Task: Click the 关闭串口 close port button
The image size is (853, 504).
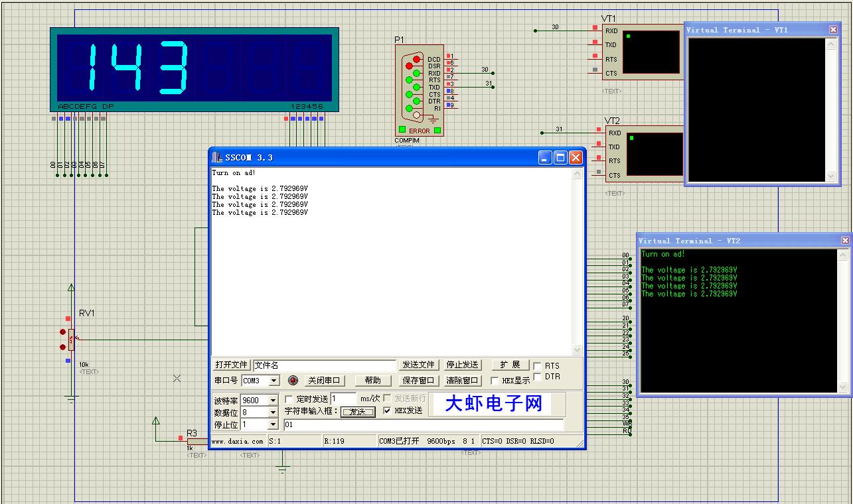Action: tap(324, 381)
